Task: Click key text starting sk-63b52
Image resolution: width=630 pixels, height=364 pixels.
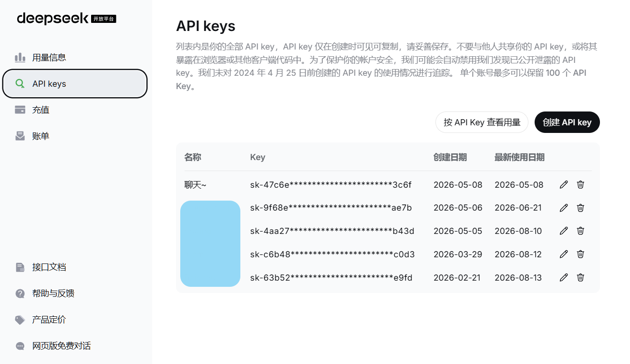Action: pyautogui.click(x=331, y=278)
